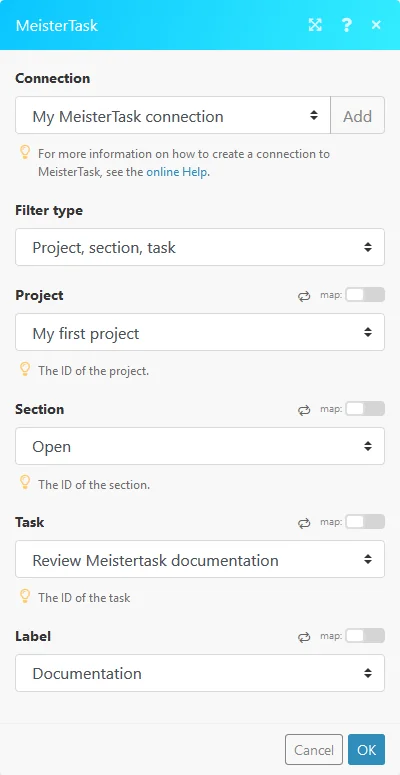Open the Filter type dropdown

pos(200,247)
